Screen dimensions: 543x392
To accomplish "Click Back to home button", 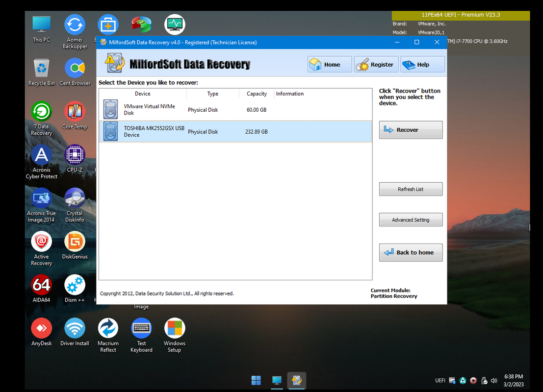I will pyautogui.click(x=411, y=252).
